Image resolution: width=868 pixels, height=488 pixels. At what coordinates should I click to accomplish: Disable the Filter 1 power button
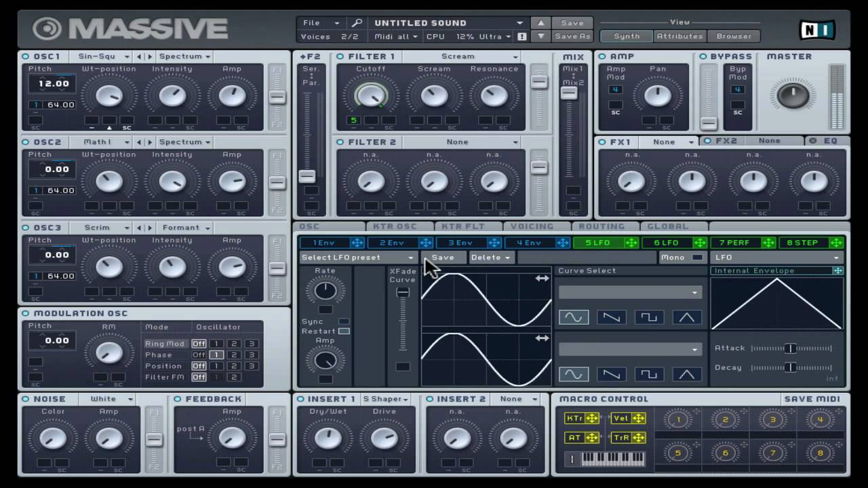[340, 56]
